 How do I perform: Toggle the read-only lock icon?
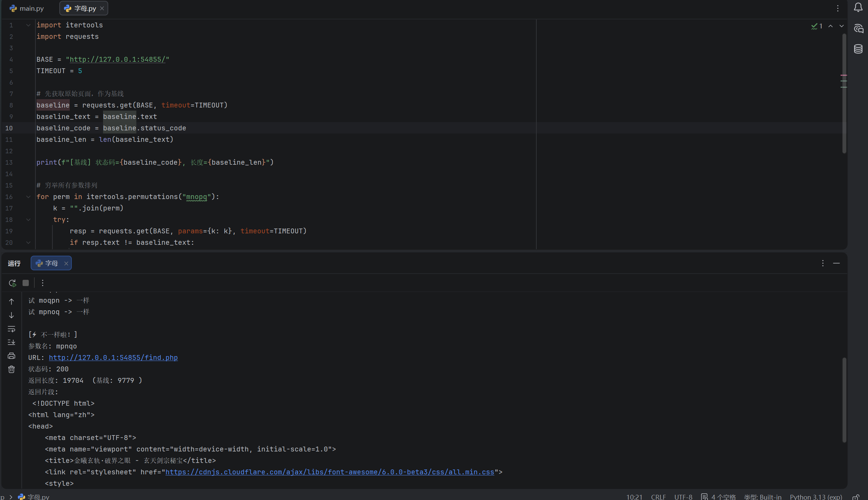click(856, 497)
